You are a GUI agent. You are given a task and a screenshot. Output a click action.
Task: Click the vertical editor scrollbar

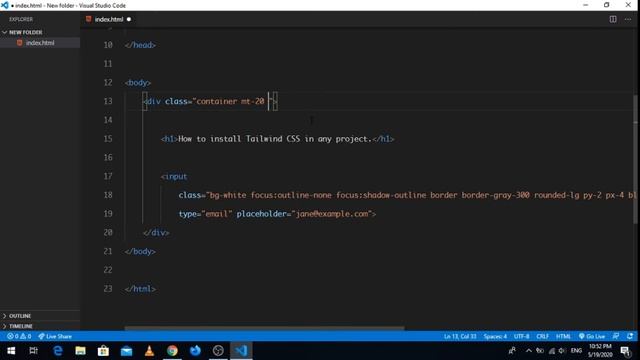click(636, 159)
